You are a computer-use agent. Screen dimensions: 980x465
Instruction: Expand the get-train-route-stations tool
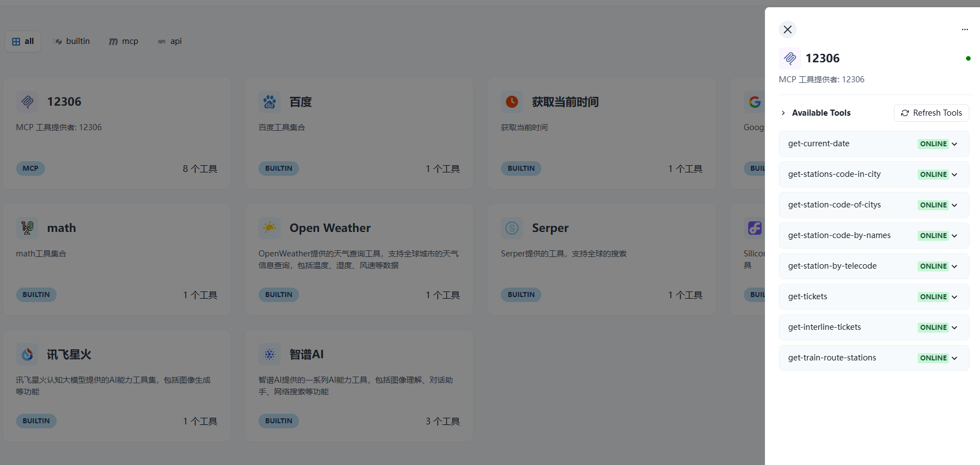tap(954, 358)
